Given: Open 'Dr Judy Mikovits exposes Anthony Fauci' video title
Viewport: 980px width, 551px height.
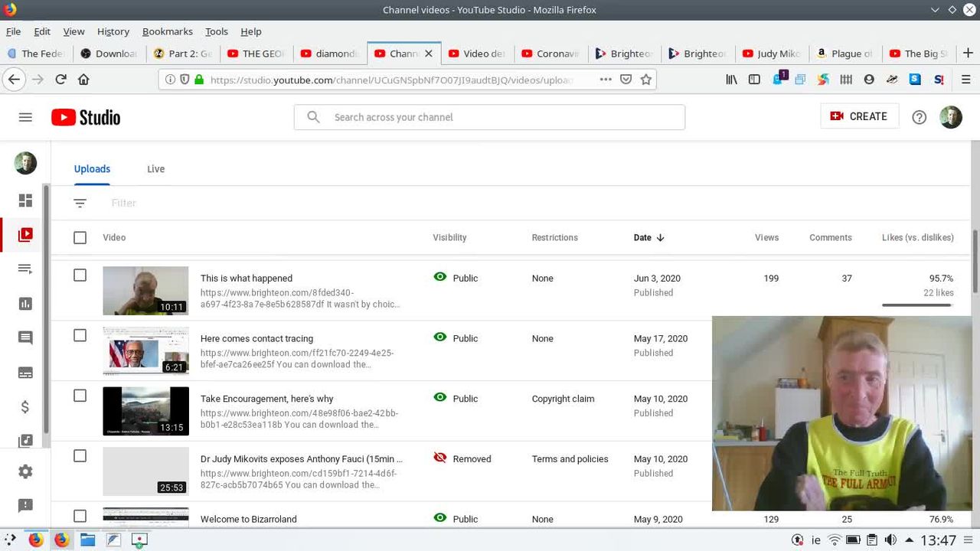Looking at the screenshot, I should 301,459.
